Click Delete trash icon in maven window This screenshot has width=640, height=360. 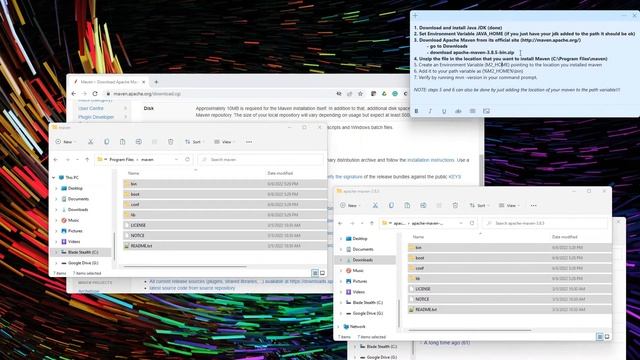click(x=171, y=142)
